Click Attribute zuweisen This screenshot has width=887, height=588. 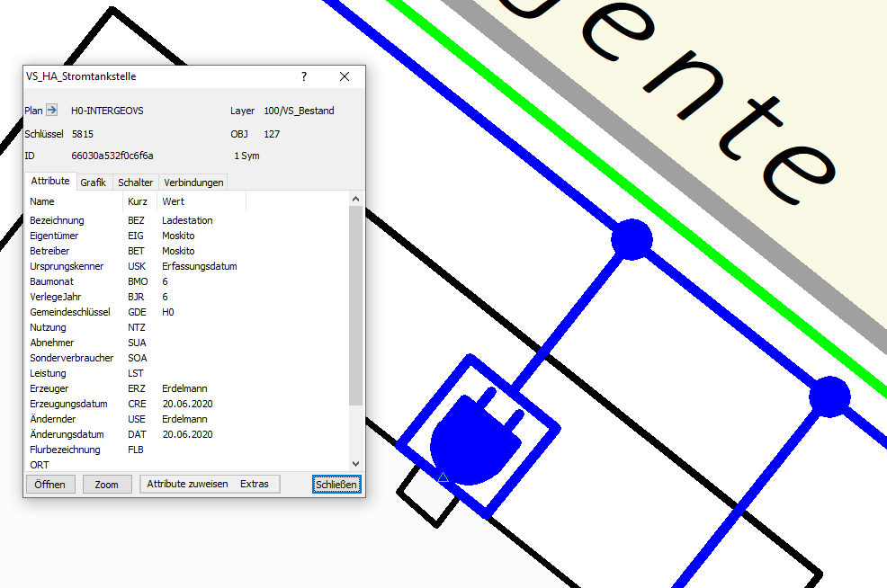(187, 484)
